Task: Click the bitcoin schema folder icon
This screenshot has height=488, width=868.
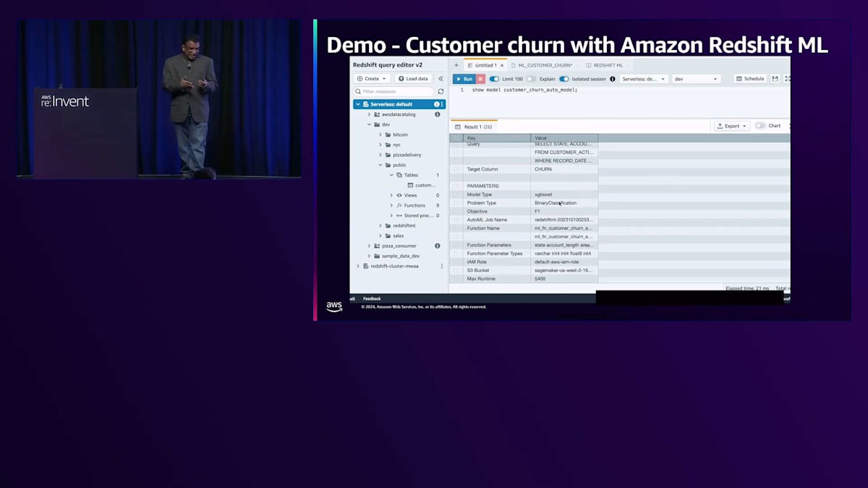Action: tap(388, 134)
